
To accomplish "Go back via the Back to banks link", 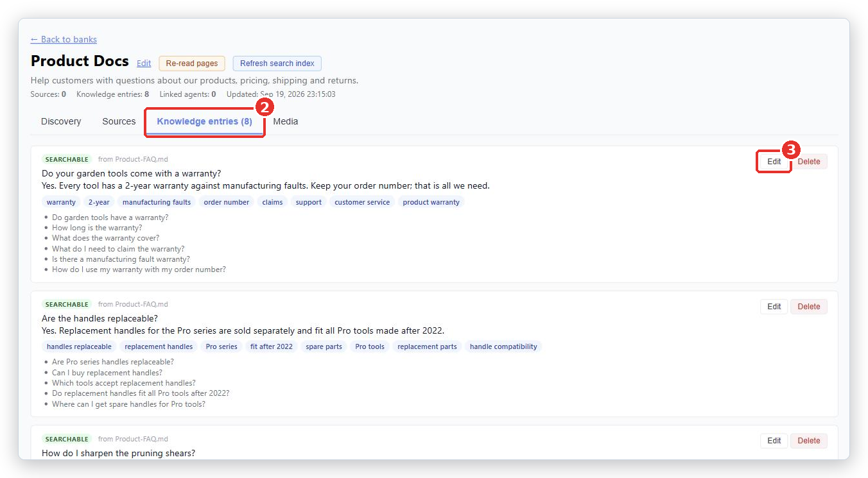I will (64, 39).
